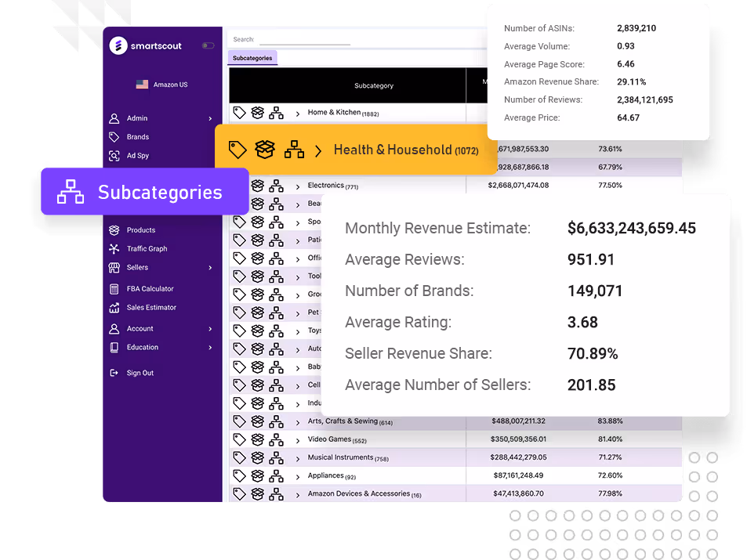The image size is (747, 560).
Task: Click the Products box icon in sidebar
Action: (114, 230)
